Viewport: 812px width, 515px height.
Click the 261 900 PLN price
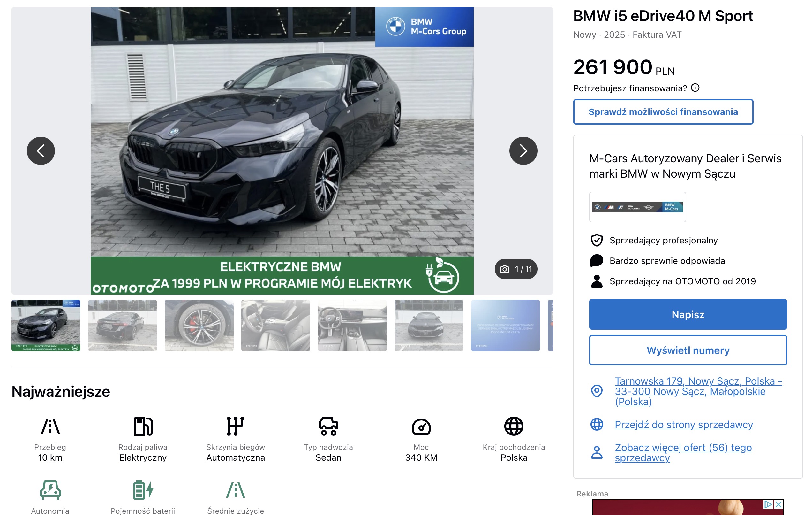(x=624, y=67)
